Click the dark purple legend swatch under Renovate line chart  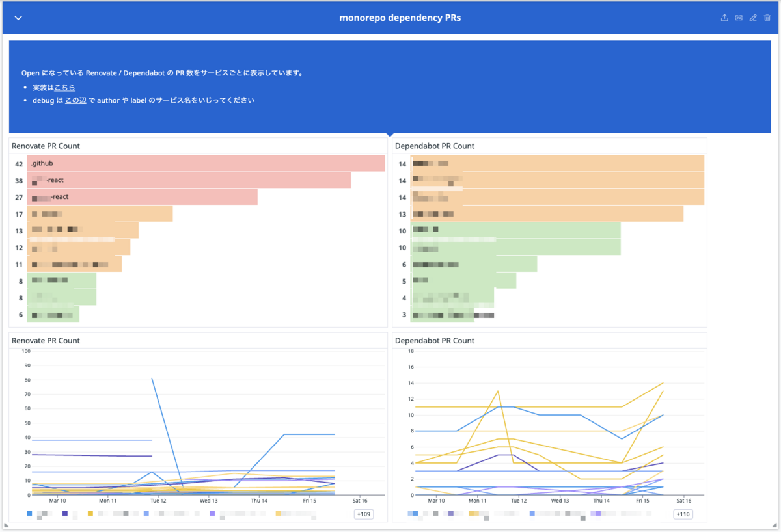(x=65, y=514)
